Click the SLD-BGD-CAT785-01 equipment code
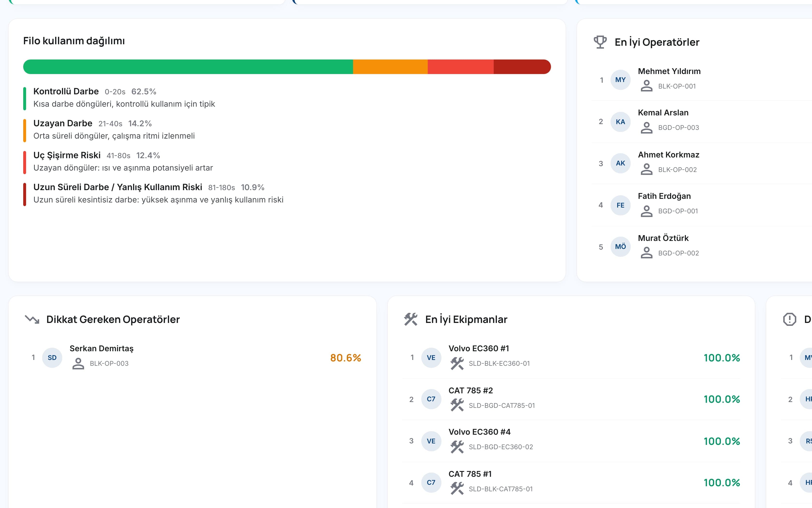 pyautogui.click(x=502, y=405)
